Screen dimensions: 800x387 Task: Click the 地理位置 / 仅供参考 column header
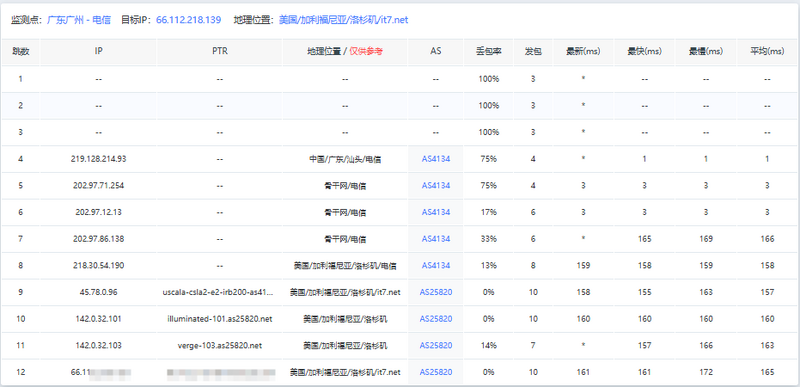tap(345, 51)
